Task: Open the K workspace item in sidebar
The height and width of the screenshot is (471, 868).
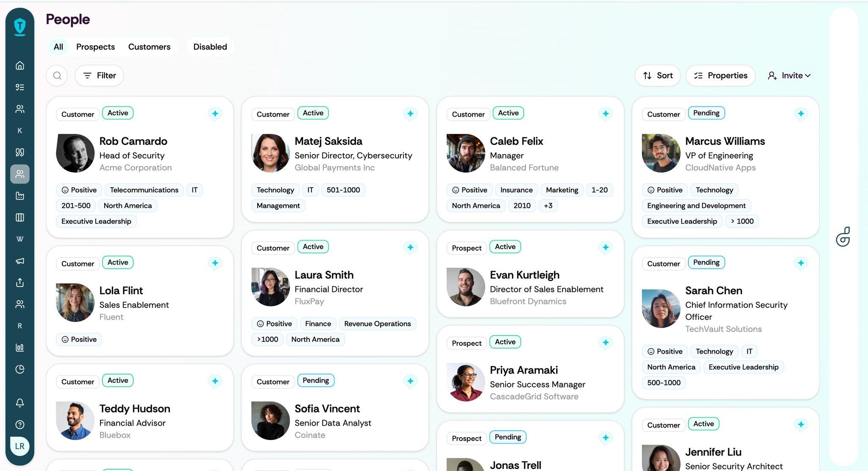Action: 20,130
